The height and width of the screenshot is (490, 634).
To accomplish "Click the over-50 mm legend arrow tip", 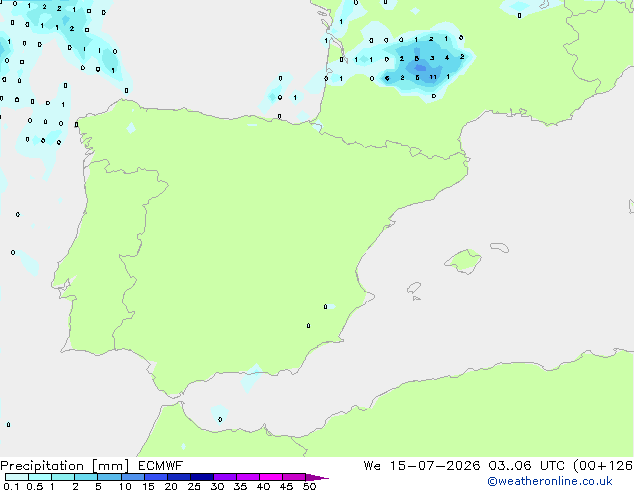I will point(317,477).
